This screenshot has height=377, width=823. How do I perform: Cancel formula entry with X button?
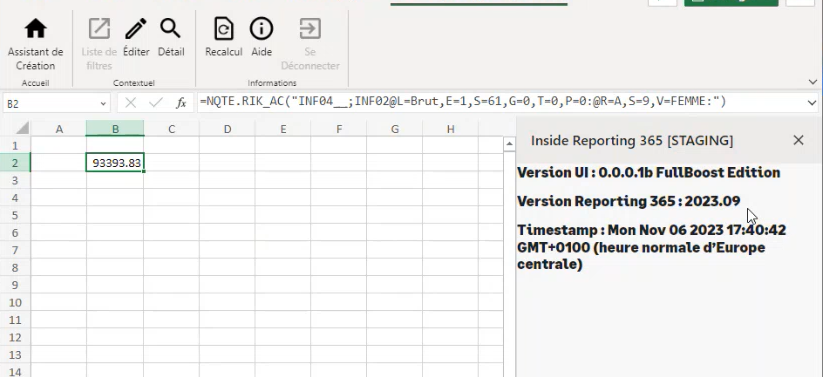point(131,103)
